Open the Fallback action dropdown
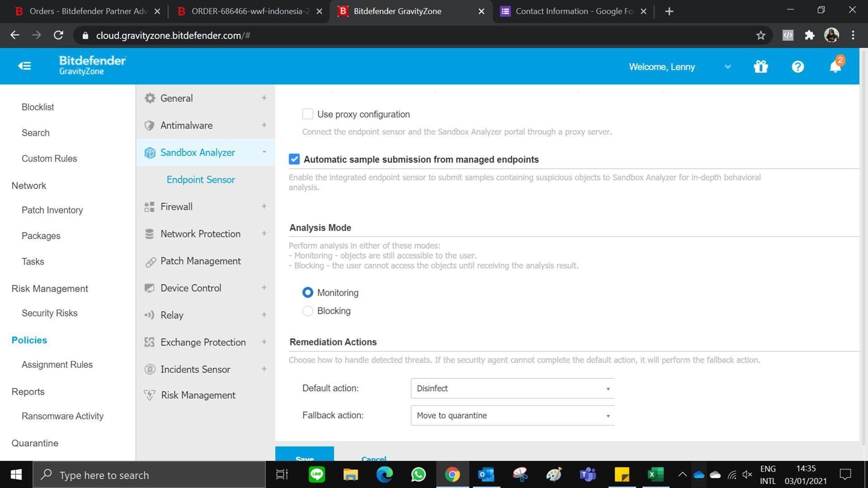 click(x=512, y=416)
